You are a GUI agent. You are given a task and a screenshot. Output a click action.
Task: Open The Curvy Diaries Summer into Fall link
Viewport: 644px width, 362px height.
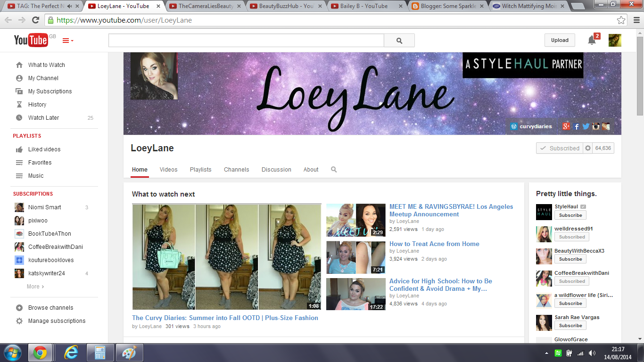[x=225, y=318]
